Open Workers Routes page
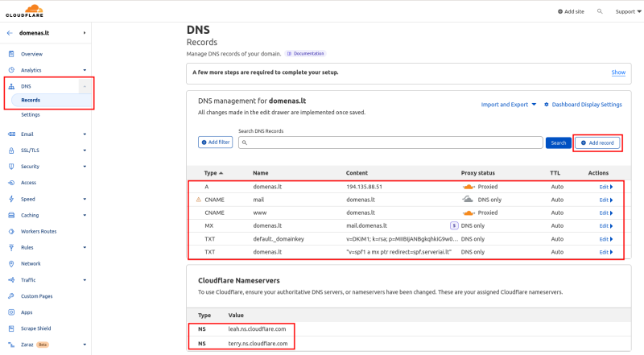Viewport: 644px width, 355px height. click(39, 231)
